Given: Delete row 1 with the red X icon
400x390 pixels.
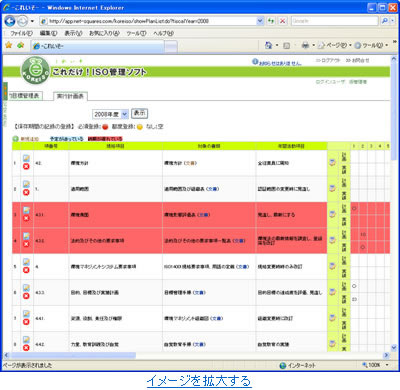Looking at the screenshot, I should (26, 166).
